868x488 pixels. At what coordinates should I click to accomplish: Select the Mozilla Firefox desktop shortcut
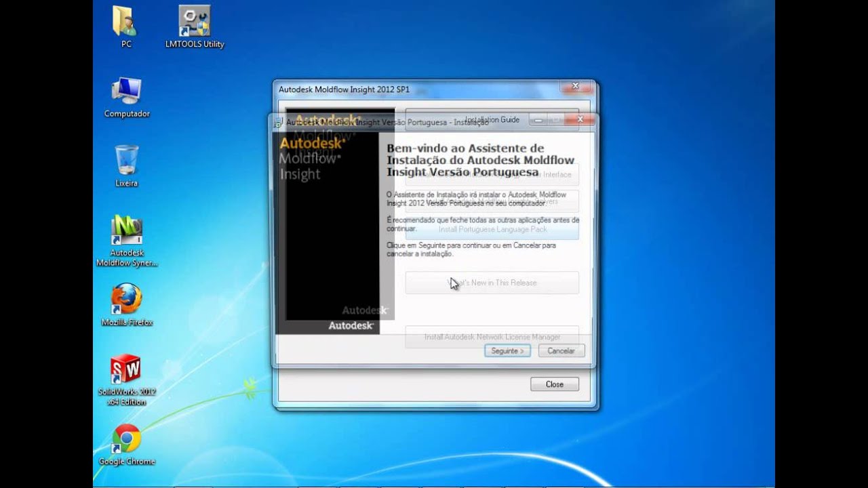[127, 304]
